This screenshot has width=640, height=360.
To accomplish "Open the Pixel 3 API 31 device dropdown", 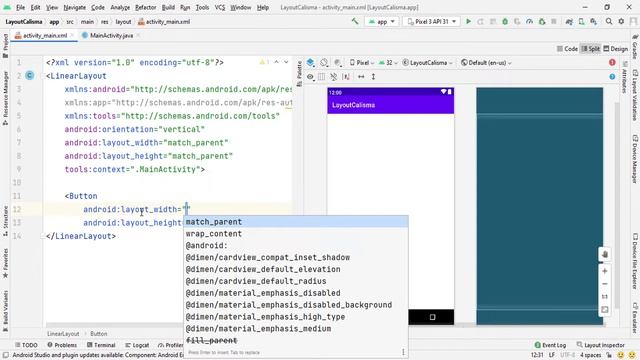I will pyautogui.click(x=431, y=22).
